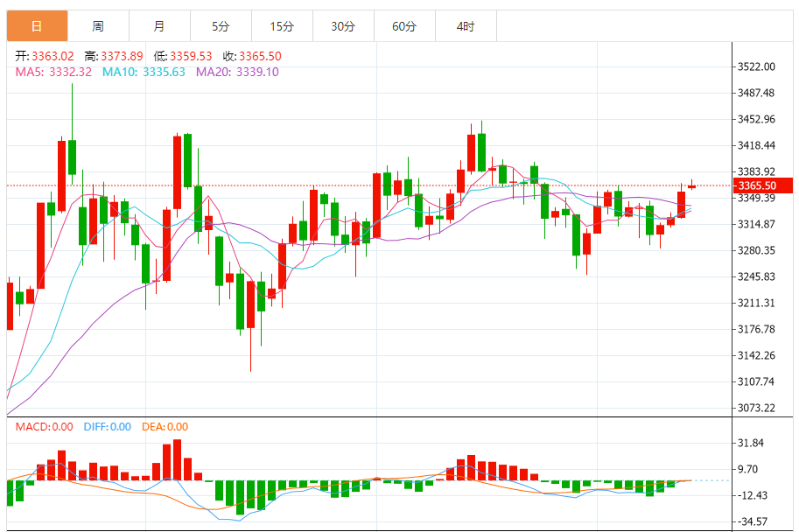The height and width of the screenshot is (532, 799).
Task: Select the 30分 timeframe tab
Action: tap(343, 26)
